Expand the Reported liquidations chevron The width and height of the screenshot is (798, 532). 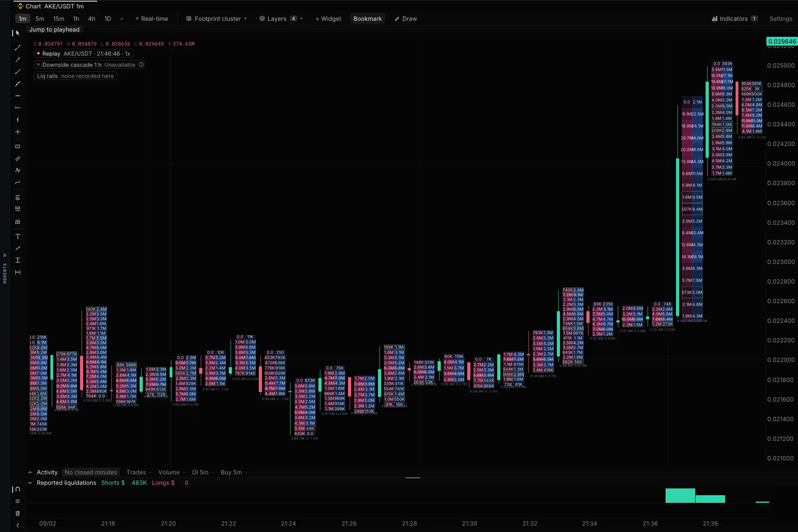pos(30,483)
